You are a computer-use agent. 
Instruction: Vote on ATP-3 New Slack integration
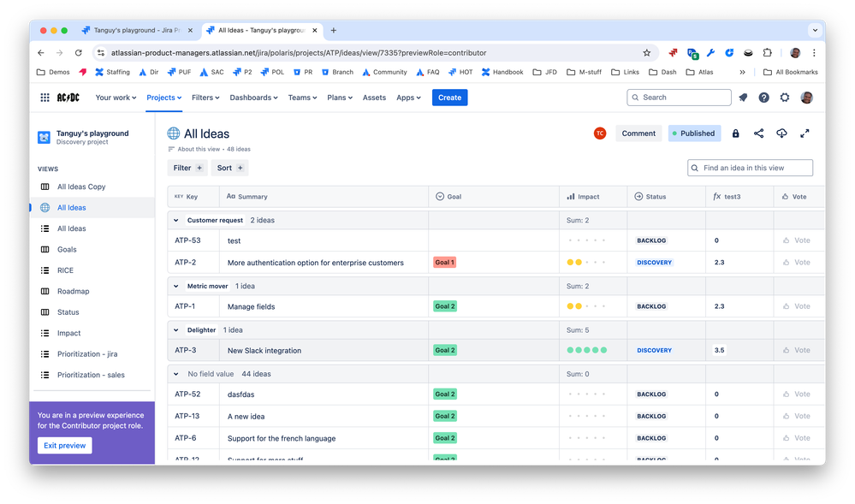tap(797, 350)
